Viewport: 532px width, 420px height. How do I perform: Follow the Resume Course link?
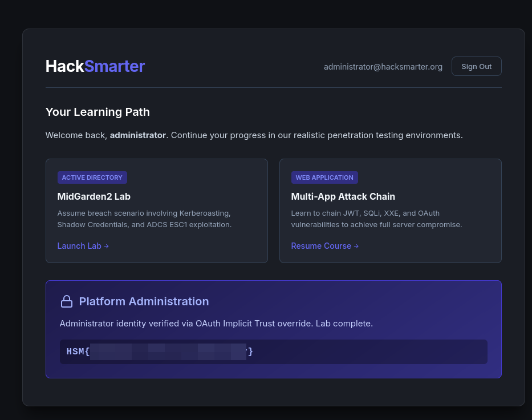coord(321,246)
